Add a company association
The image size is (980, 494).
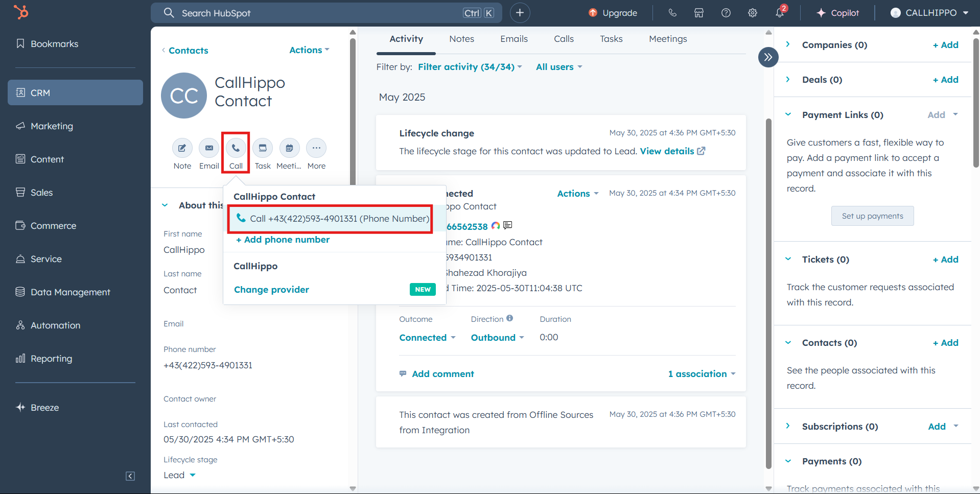click(945, 45)
